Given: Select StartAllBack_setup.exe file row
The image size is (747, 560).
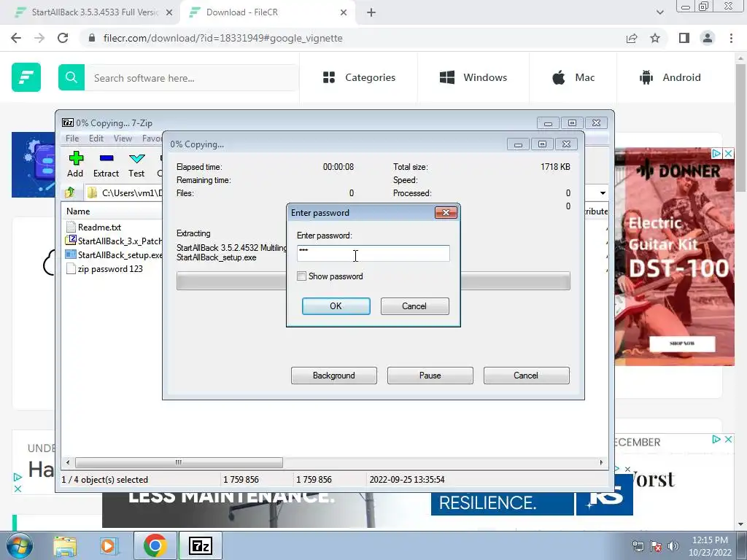Looking at the screenshot, I should click(x=115, y=254).
